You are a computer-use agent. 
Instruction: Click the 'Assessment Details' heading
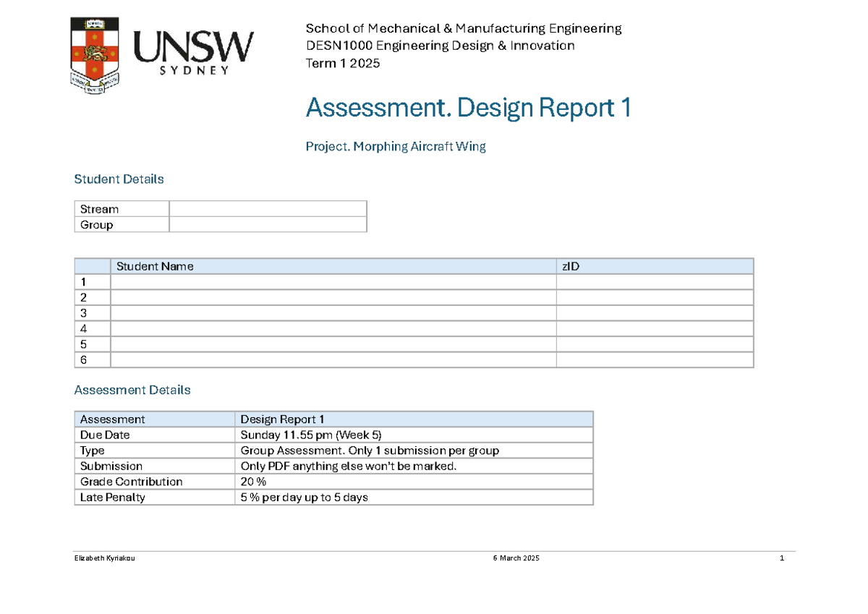tap(132, 390)
